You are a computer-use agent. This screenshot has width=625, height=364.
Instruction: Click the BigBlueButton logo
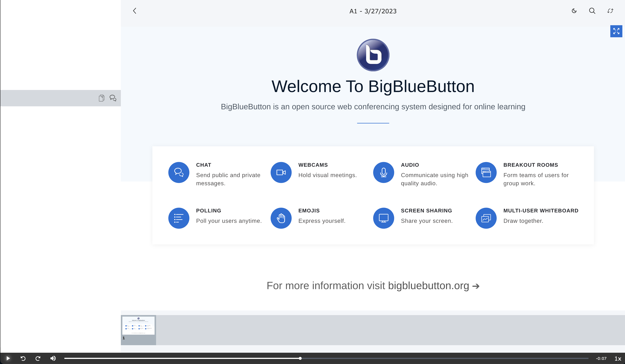(373, 55)
